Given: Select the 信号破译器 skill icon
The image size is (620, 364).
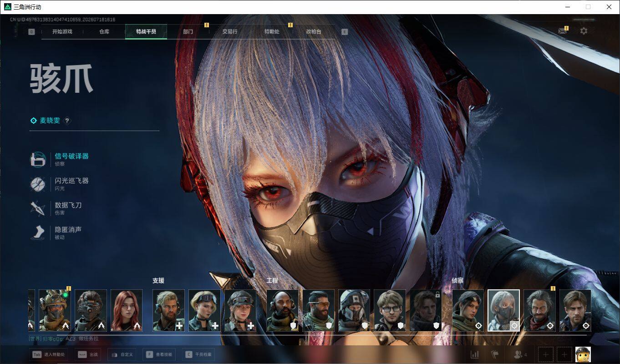Looking at the screenshot, I should (38, 159).
